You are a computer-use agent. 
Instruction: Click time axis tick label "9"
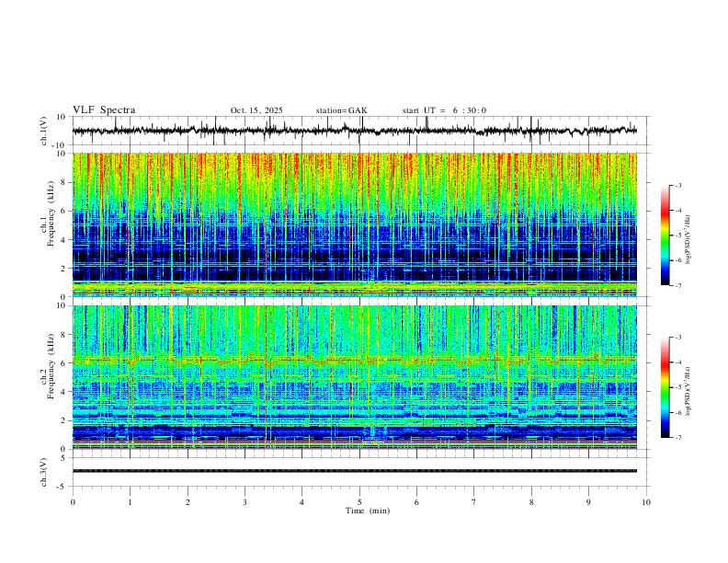coord(588,502)
